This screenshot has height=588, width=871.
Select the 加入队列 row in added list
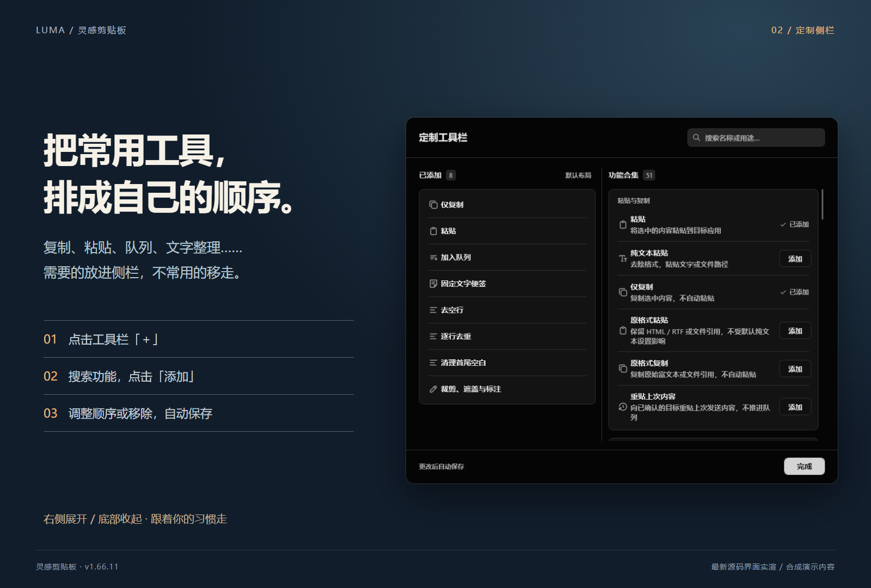[507, 258]
